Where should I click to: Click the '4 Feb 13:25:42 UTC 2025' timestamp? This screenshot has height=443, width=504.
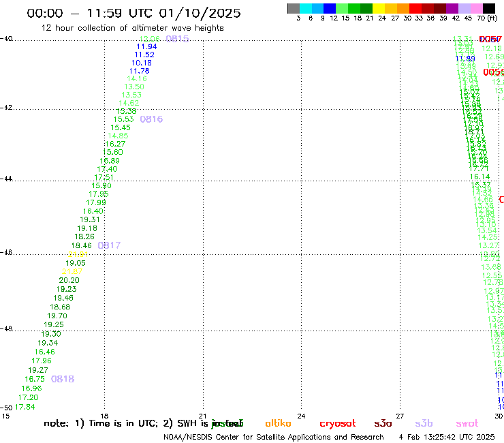[x=447, y=437]
